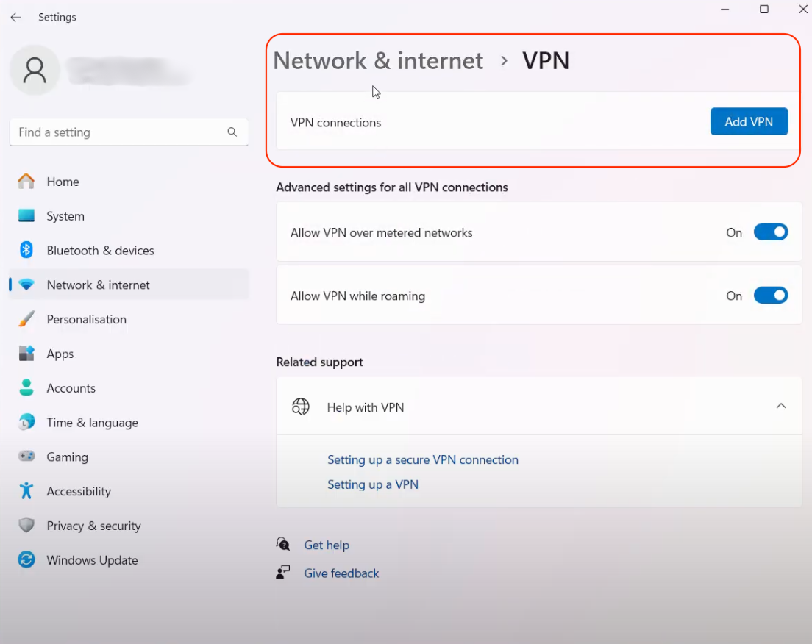Viewport: 812px width, 644px height.
Task: Collapse the Help with VPN section
Action: (x=781, y=406)
